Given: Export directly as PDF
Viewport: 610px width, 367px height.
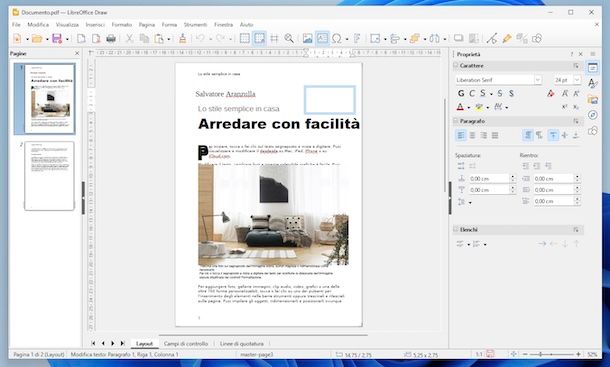Looking at the screenshot, I should click(96, 39).
